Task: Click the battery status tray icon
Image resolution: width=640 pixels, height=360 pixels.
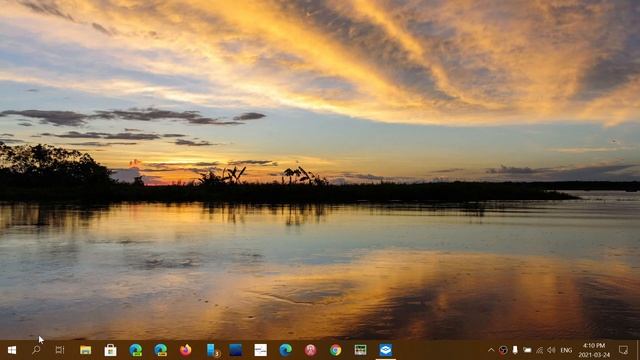Action: click(x=527, y=350)
